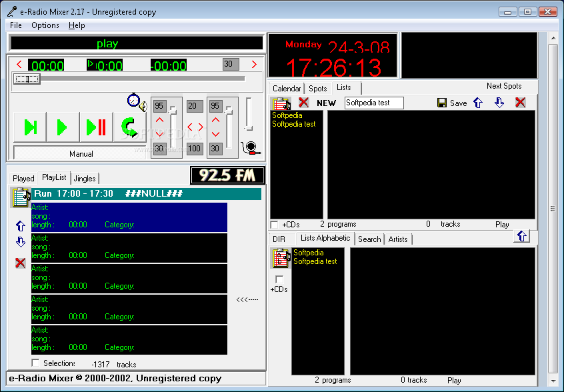
Task: Click the microphone jack icon
Action: 251,148
